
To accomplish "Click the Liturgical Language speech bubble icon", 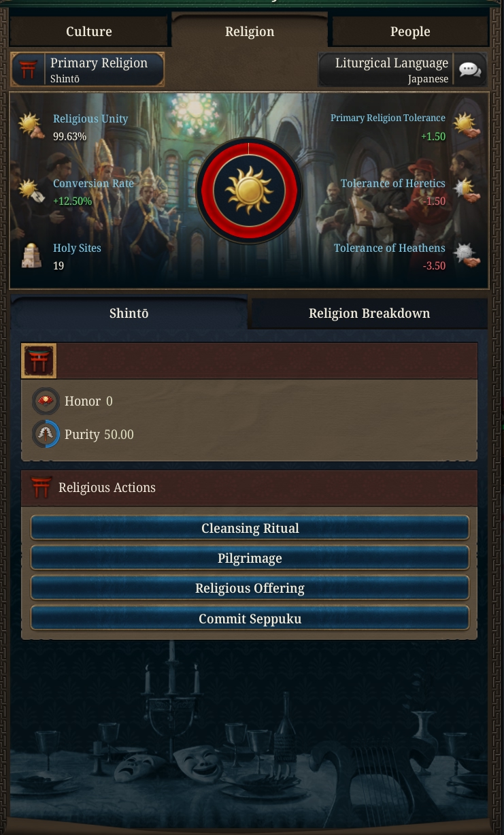I will pyautogui.click(x=470, y=70).
